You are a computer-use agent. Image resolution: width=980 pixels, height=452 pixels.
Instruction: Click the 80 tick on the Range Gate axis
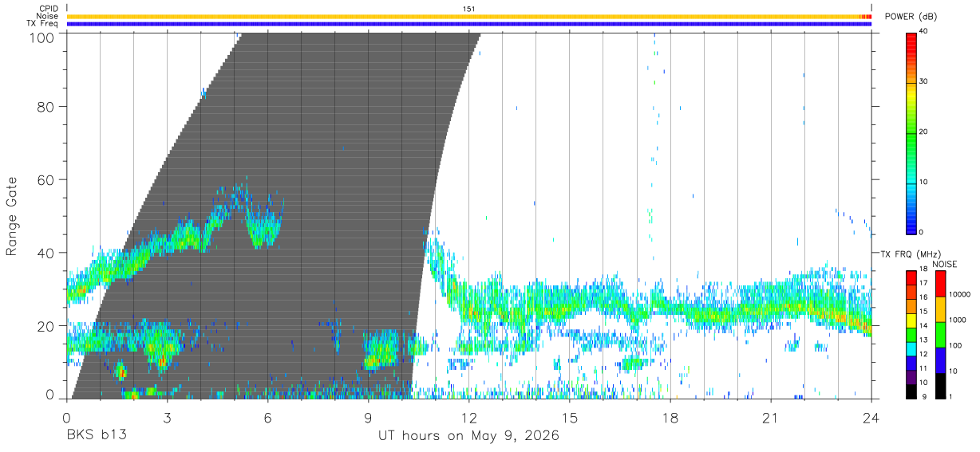click(x=45, y=106)
